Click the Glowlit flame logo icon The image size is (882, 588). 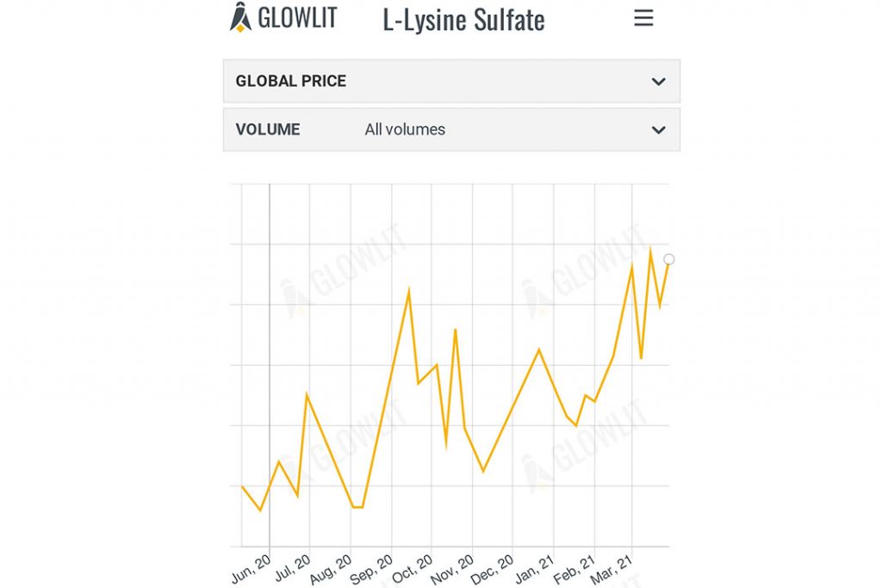[x=240, y=17]
